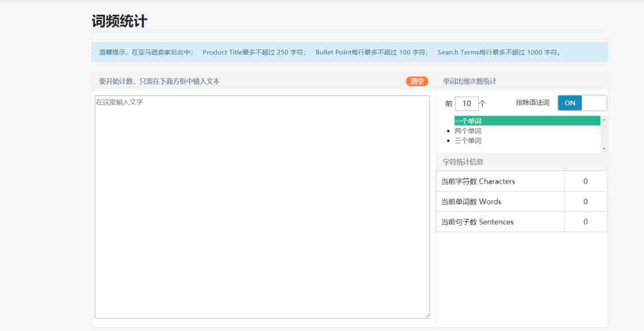
Task: Click into the 在这里输入文字 text area
Action: pos(262,207)
